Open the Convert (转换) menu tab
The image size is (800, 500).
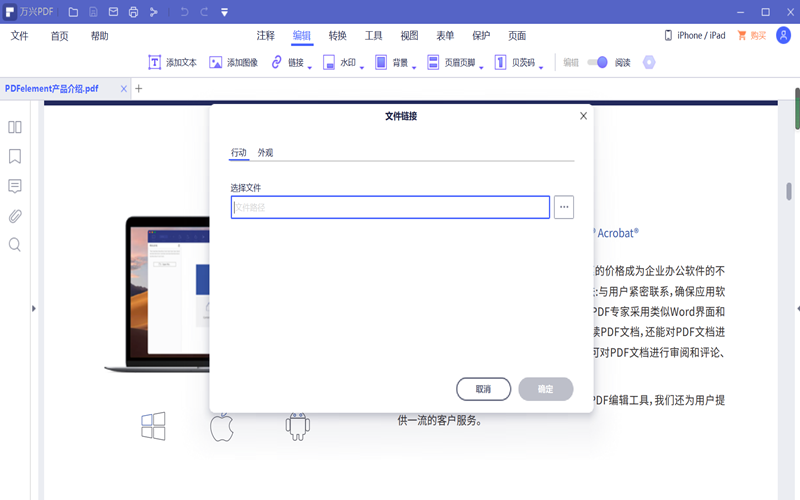[x=337, y=36]
